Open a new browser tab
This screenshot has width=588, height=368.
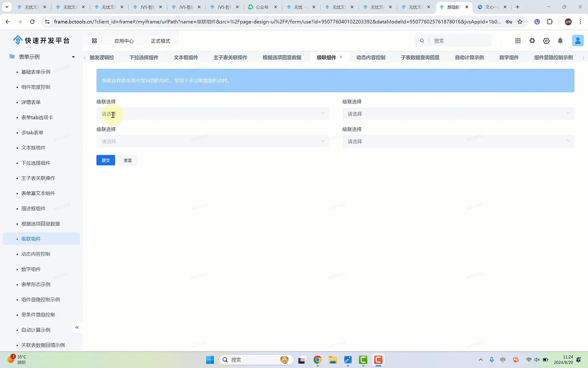(x=518, y=7)
